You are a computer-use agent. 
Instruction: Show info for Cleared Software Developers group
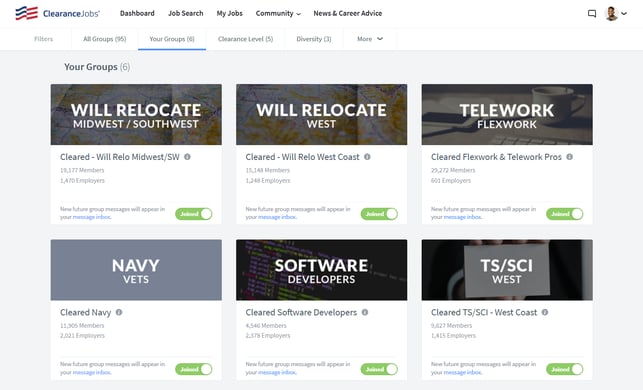[x=365, y=312]
